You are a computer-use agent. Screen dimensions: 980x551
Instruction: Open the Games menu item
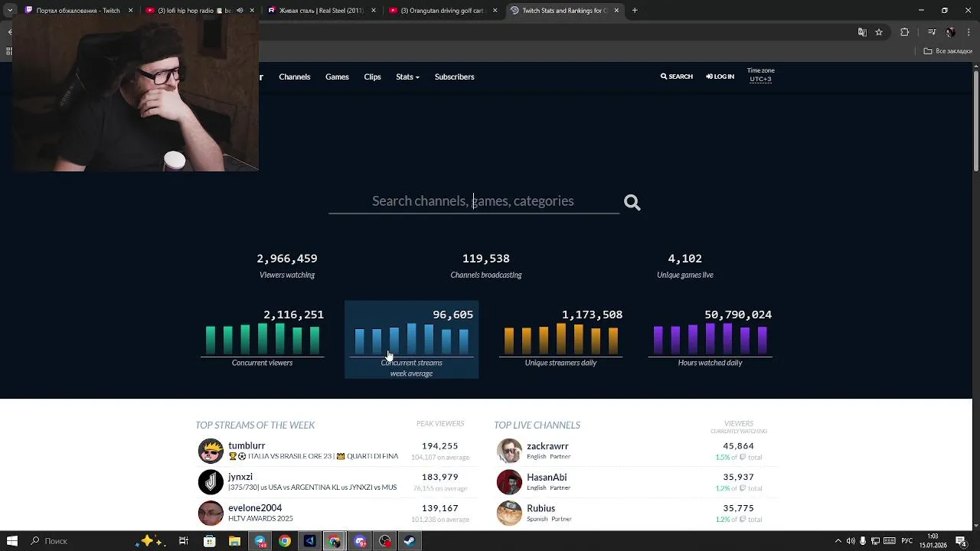(x=337, y=77)
